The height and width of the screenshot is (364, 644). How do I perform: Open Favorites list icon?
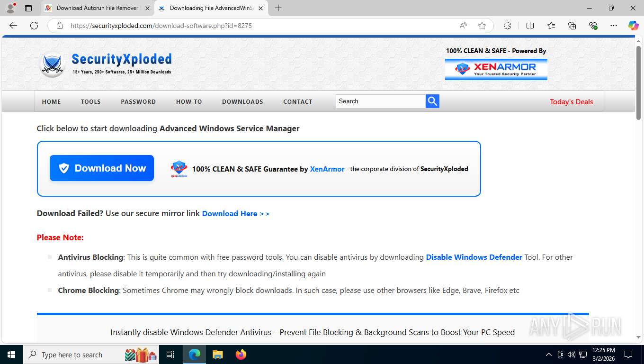pos(551,26)
